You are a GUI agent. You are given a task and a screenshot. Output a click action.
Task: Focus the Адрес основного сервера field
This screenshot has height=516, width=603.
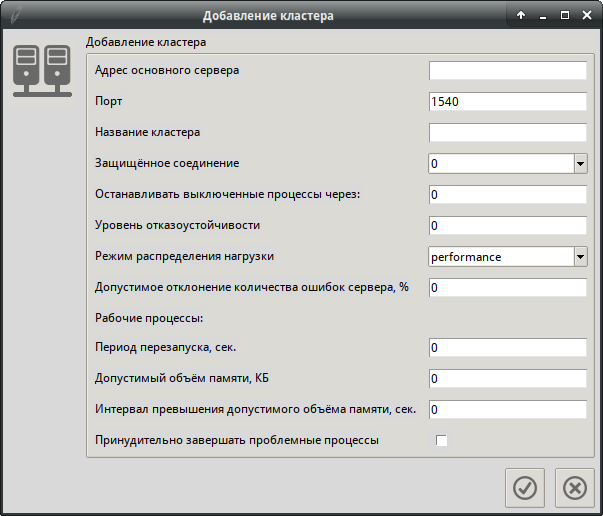click(x=507, y=70)
